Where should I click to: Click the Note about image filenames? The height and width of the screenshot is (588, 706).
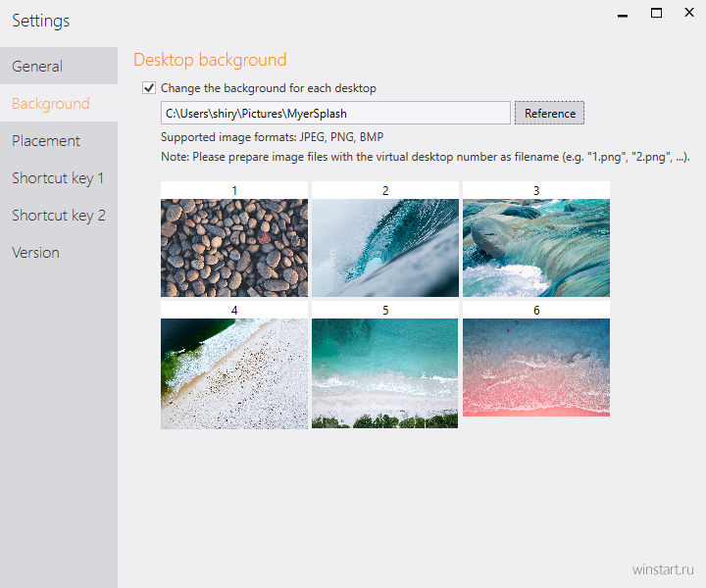point(425,157)
